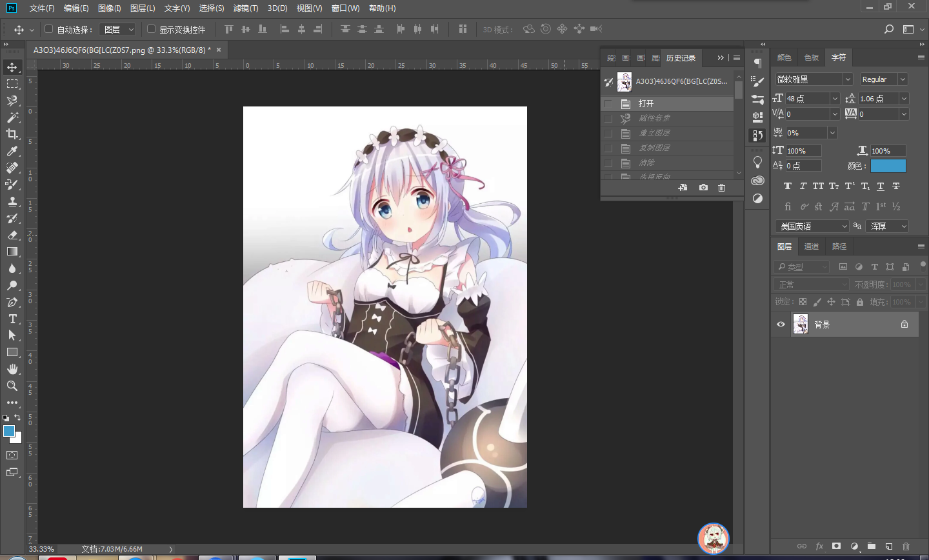Open the paragraph panel icon
Screen dimensions: 929x560
tap(758, 63)
